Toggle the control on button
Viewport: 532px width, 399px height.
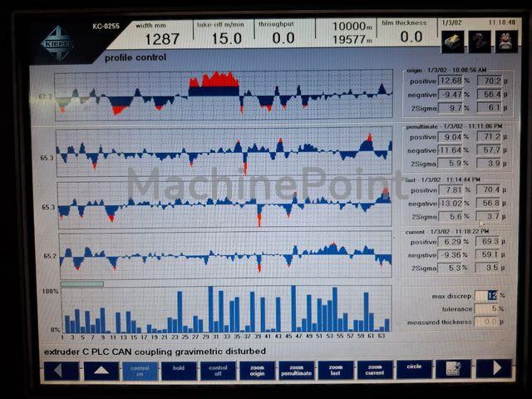[x=140, y=371]
